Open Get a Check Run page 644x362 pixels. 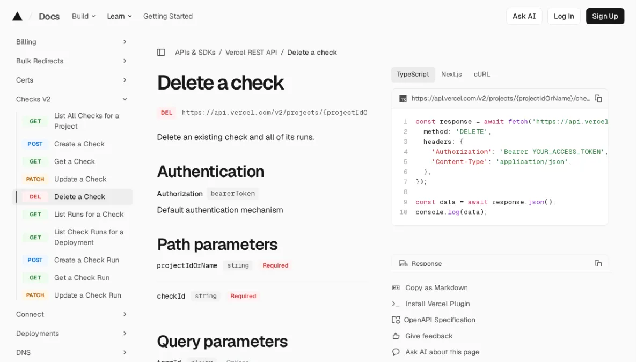click(x=82, y=278)
